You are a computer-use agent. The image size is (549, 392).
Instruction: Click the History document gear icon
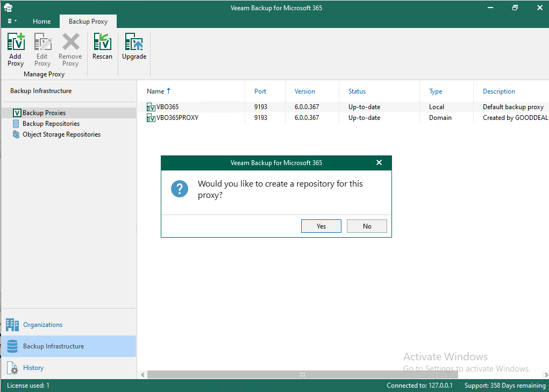pyautogui.click(x=12, y=368)
